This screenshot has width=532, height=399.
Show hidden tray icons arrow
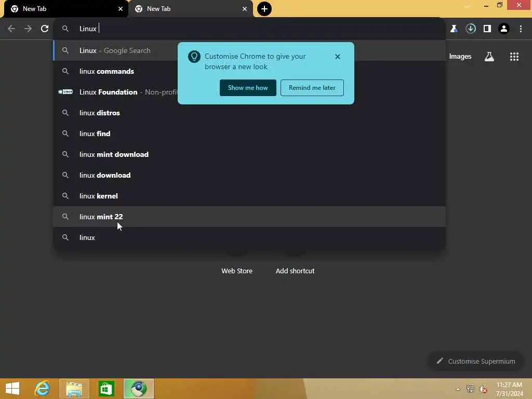point(458,389)
